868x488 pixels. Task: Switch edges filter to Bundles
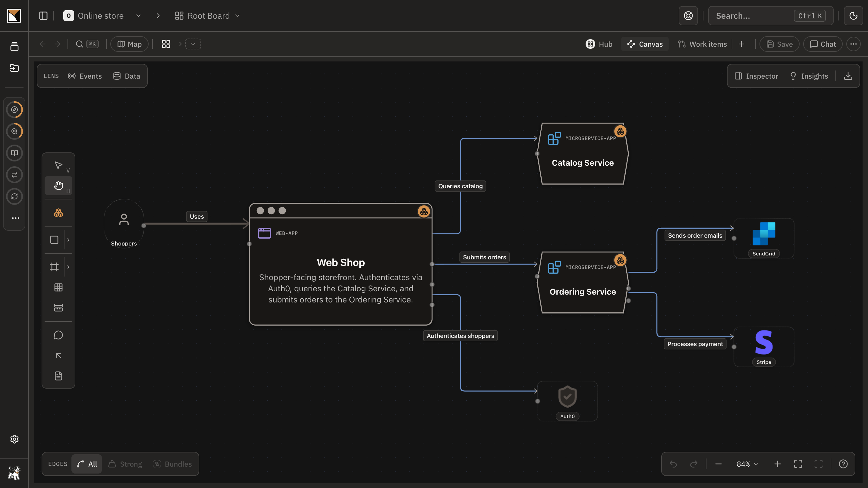172,464
